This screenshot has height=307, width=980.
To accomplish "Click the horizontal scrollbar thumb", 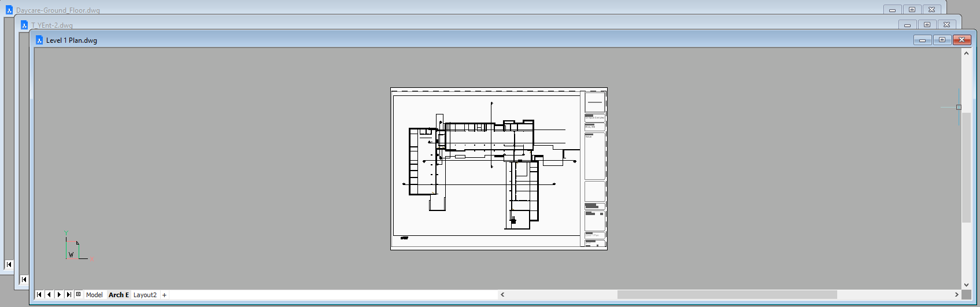I will (727, 295).
